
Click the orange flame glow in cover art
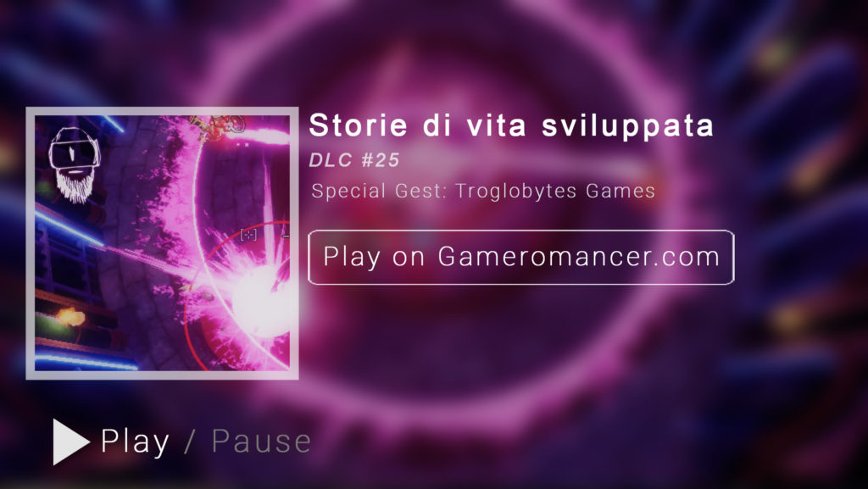(x=70, y=317)
